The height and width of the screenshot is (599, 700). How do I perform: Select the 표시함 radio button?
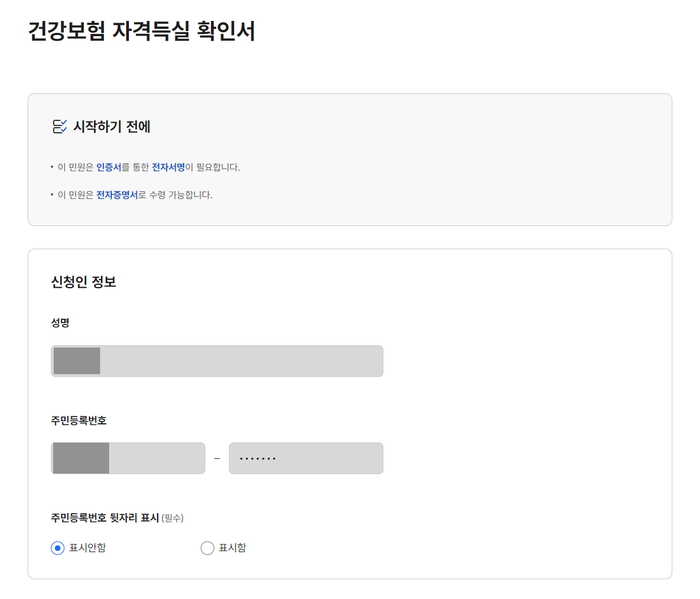click(207, 548)
